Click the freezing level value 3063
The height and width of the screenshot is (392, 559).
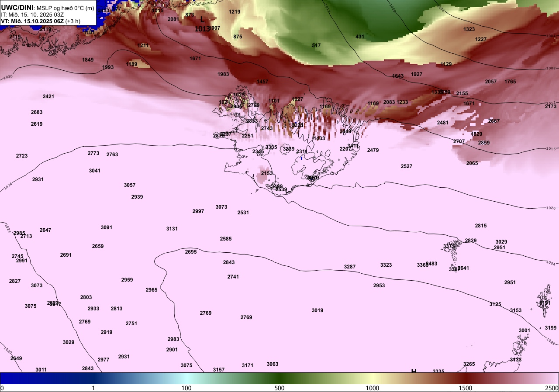[x=273, y=364]
